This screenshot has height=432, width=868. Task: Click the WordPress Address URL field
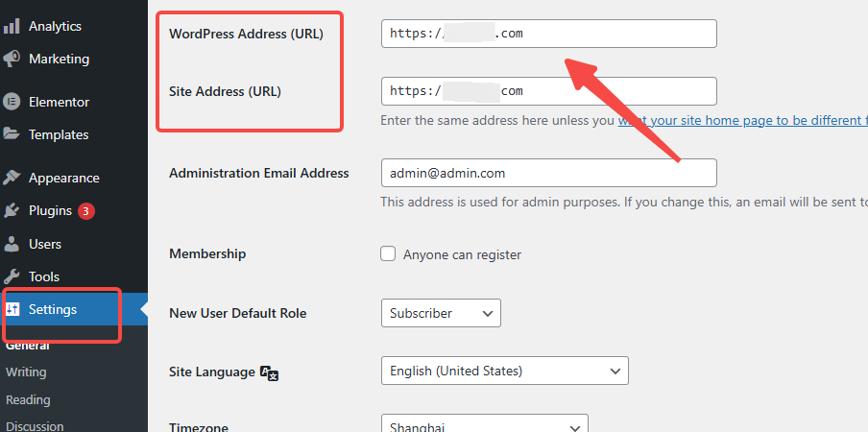(548, 34)
